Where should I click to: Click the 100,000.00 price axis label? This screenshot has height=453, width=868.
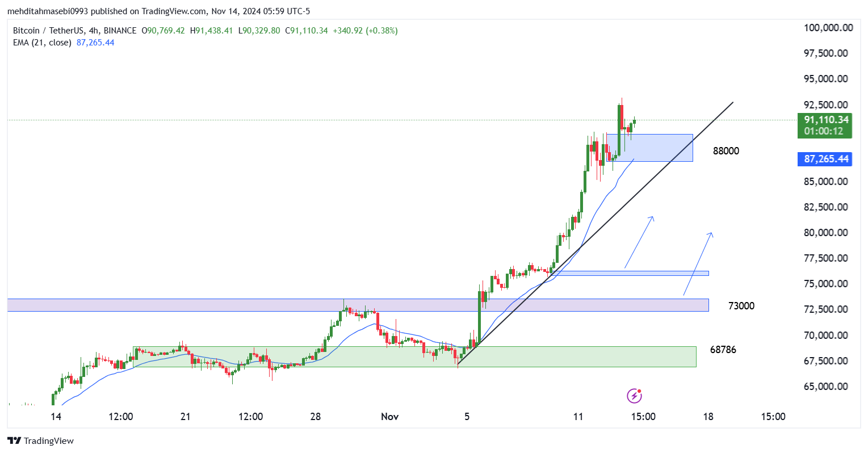(x=828, y=28)
